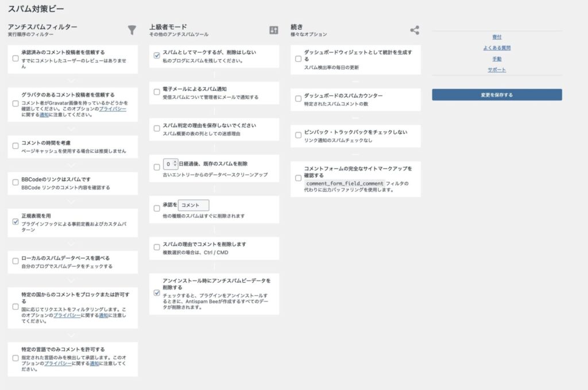This screenshot has width=588, height=390.
Task: Uncheck the 正規表現を用 checkbox
Action: coord(16,222)
